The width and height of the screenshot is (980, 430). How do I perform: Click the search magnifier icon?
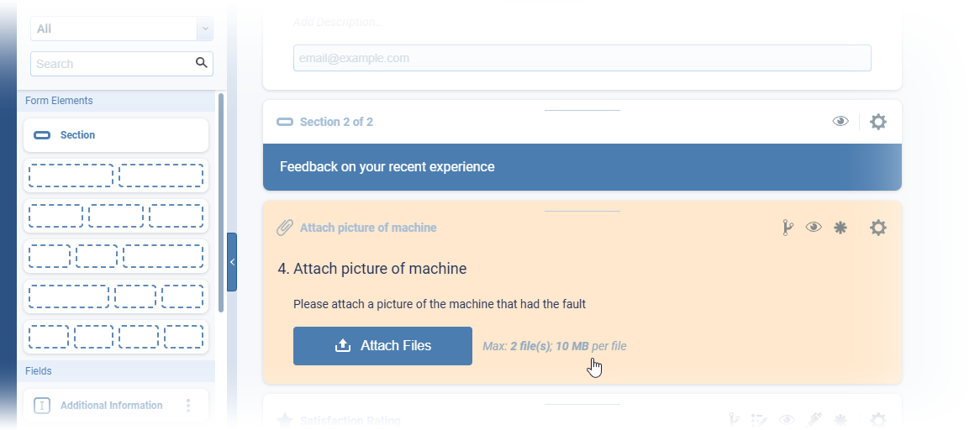pyautogui.click(x=201, y=63)
